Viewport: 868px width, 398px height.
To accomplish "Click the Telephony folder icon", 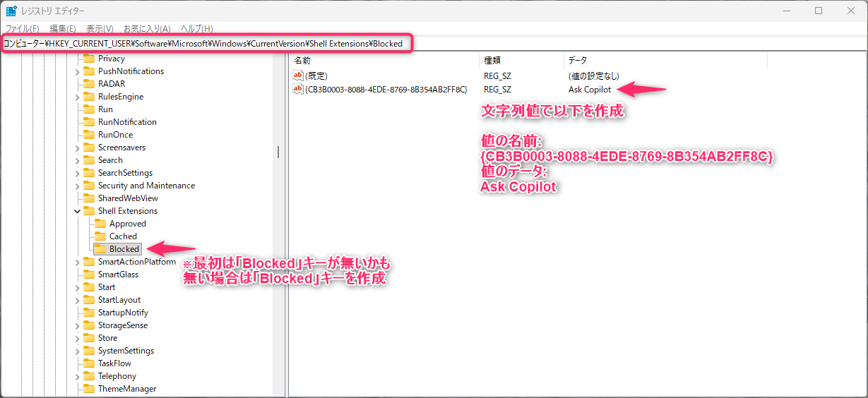I will 88,376.
